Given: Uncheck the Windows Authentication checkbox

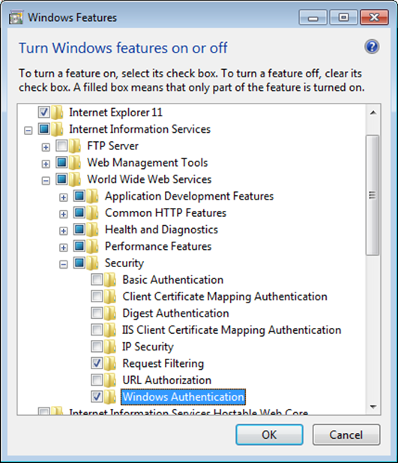Looking at the screenshot, I should tap(97, 396).
